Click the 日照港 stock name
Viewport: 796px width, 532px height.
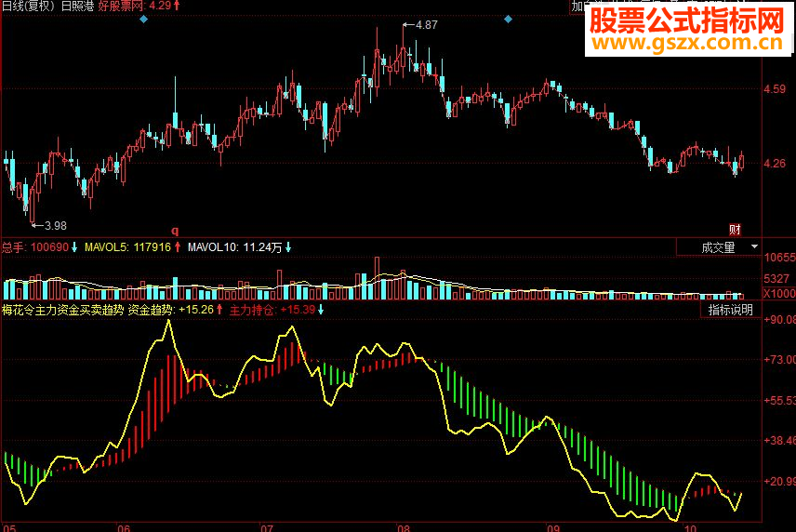tap(78, 7)
